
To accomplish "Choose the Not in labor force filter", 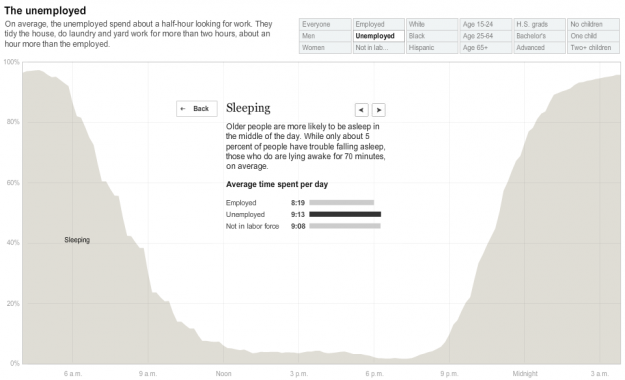I will (x=379, y=47).
